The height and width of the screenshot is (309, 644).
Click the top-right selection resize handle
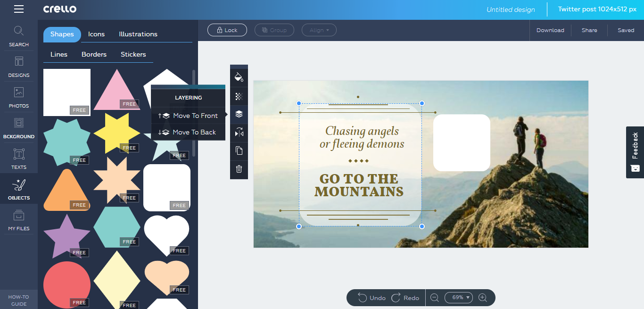pyautogui.click(x=422, y=103)
